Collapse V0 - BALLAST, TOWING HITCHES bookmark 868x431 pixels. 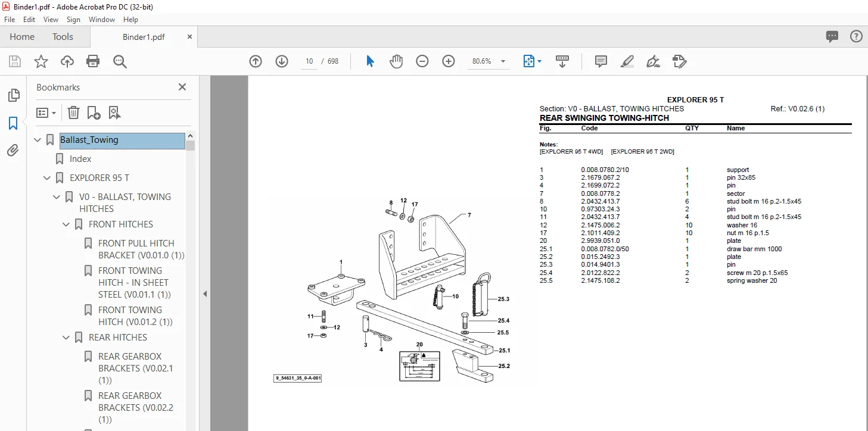[57, 197]
